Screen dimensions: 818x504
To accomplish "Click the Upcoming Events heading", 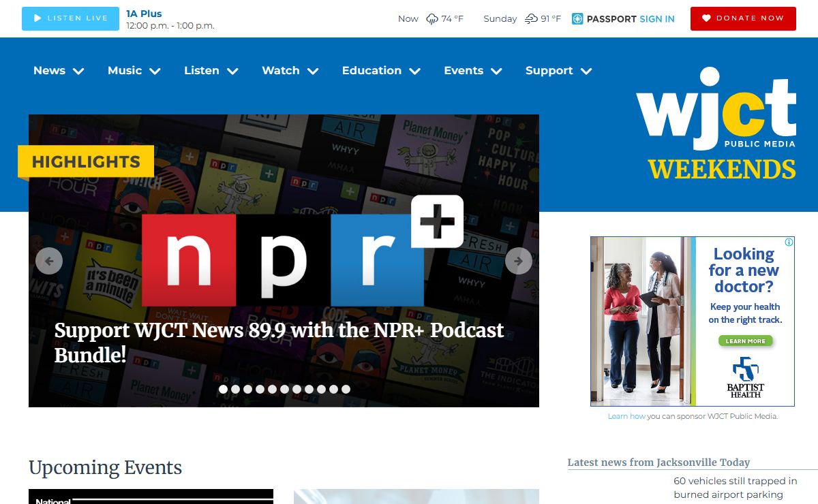I will (105, 468).
